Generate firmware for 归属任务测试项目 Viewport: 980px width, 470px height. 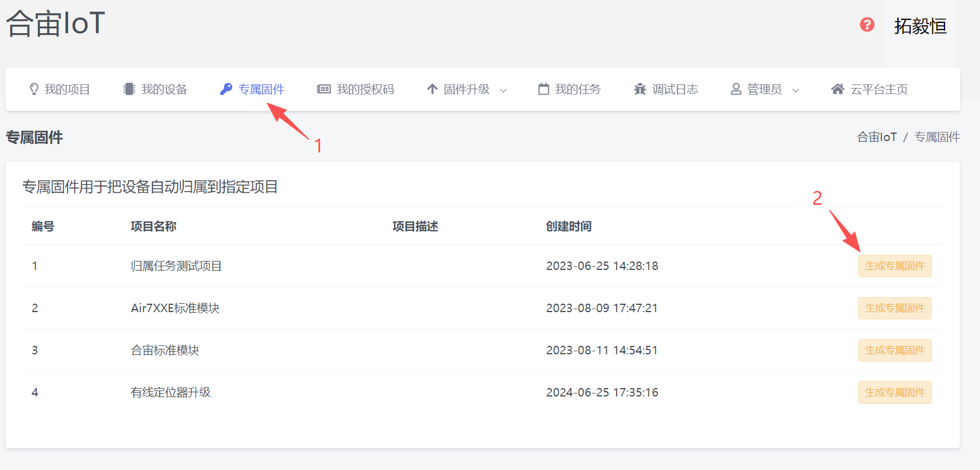coord(894,266)
